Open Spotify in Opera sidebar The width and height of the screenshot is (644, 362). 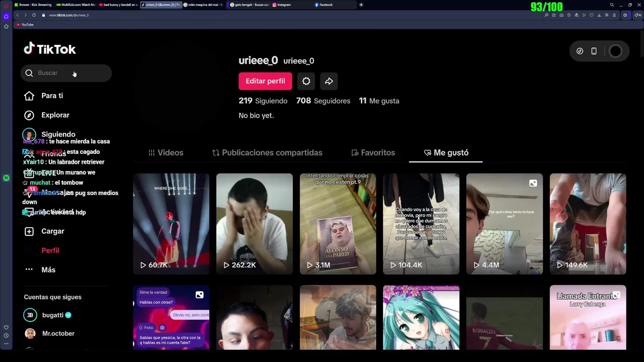(6, 178)
